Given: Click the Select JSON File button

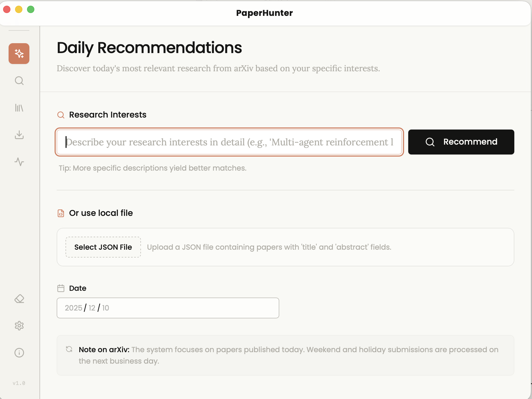Looking at the screenshot, I should pos(103,247).
